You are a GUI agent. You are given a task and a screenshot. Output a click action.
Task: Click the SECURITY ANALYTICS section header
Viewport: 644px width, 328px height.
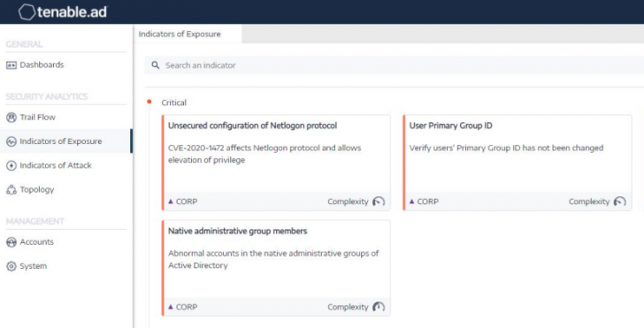[47, 97]
